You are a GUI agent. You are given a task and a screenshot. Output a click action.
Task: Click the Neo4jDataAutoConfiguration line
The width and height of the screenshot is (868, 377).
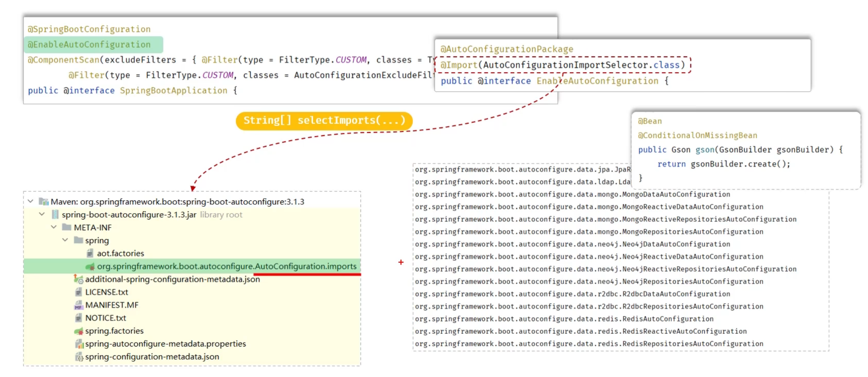pyautogui.click(x=572, y=244)
